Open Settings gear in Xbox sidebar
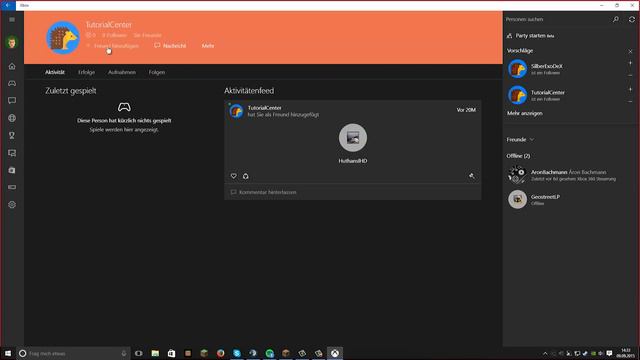 12,204
